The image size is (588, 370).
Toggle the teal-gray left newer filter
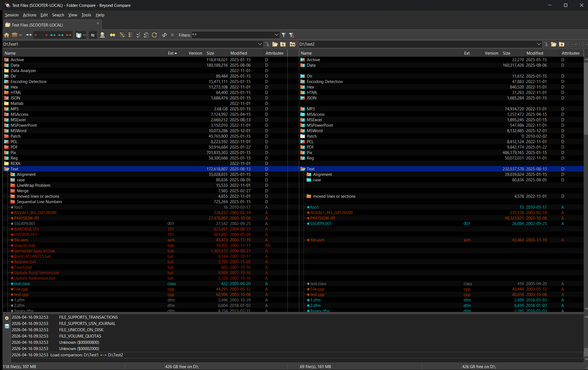[53, 35]
